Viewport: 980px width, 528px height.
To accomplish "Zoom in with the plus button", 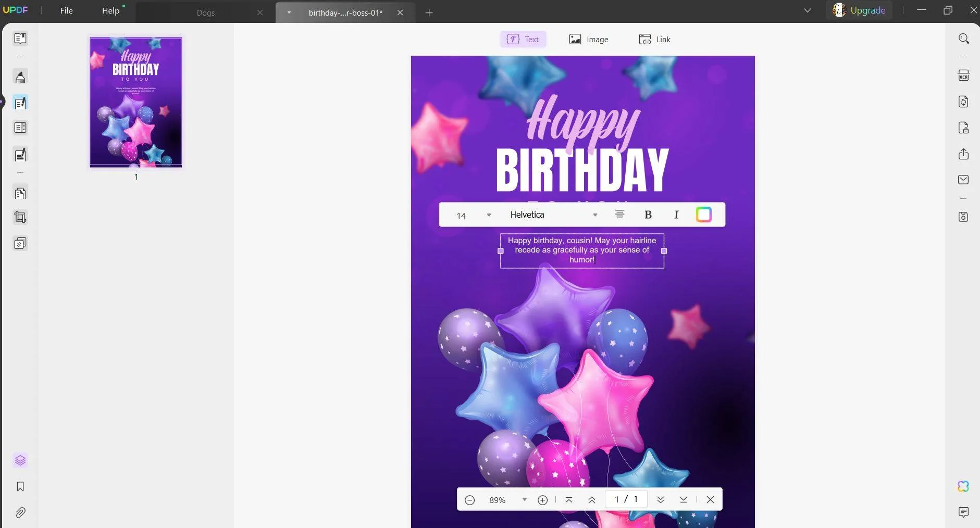I will tap(542, 500).
